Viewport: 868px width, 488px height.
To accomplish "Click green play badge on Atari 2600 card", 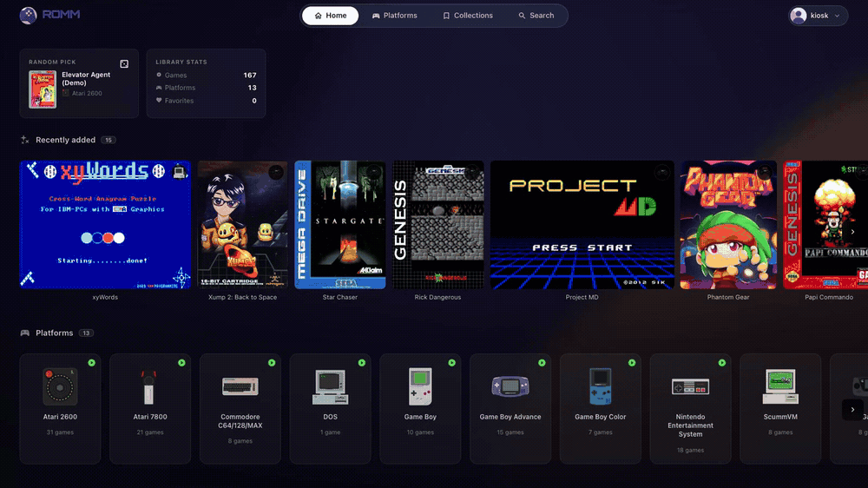I will tap(91, 363).
